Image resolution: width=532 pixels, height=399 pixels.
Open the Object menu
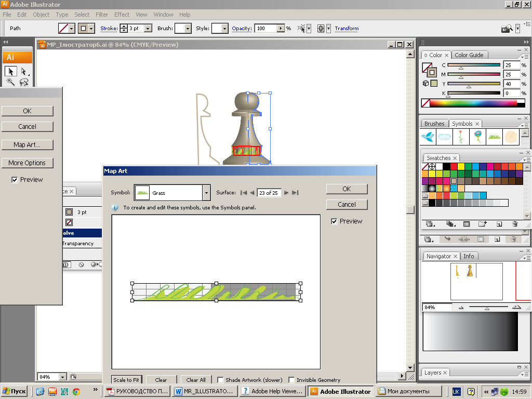click(x=41, y=15)
